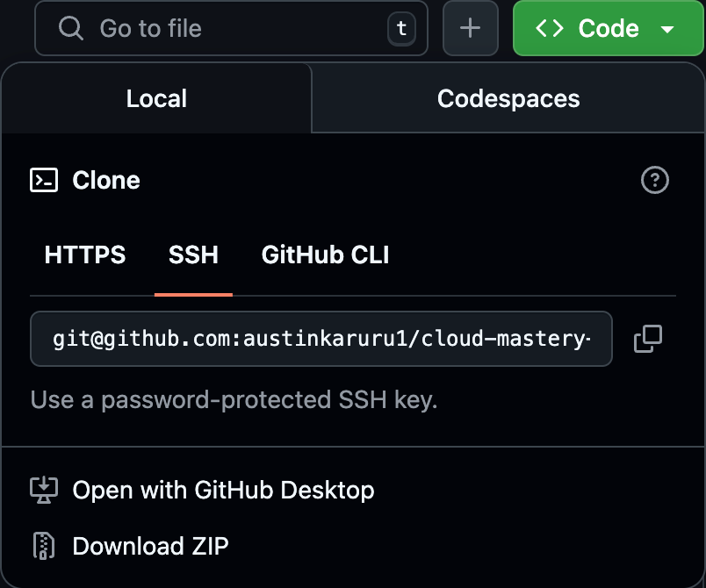The width and height of the screenshot is (706, 588).
Task: Select the Local tab
Action: [156, 98]
